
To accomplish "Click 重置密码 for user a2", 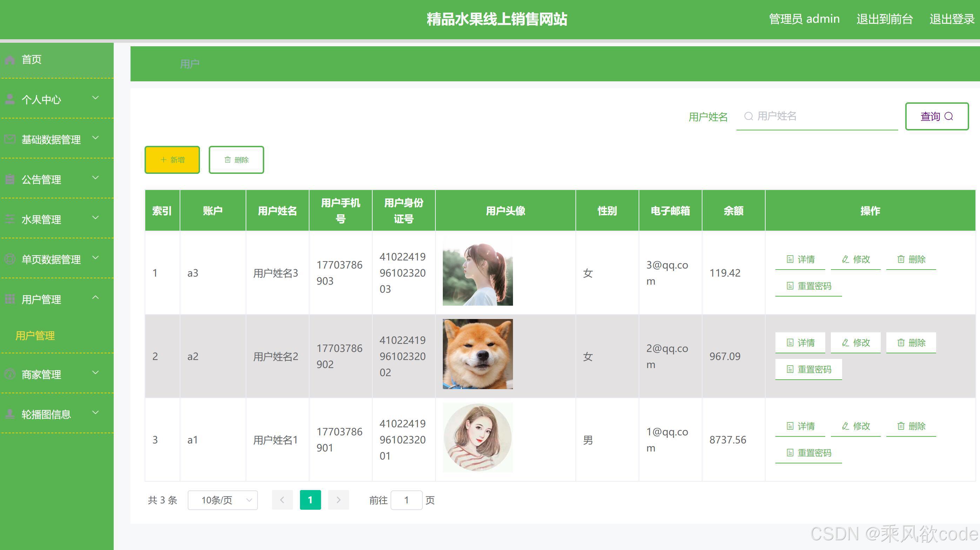I will pyautogui.click(x=809, y=369).
